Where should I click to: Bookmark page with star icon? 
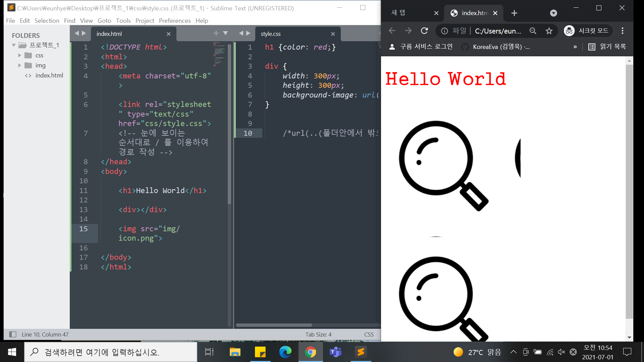(x=549, y=31)
